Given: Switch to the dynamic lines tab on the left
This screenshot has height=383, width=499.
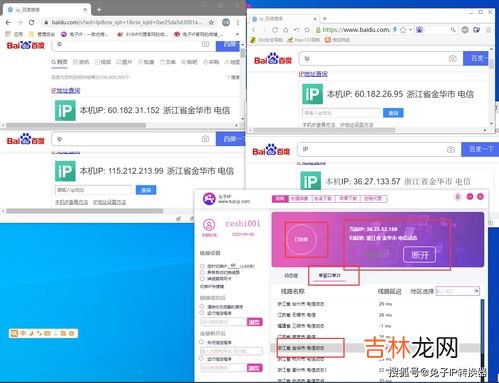Looking at the screenshot, I should 291,276.
